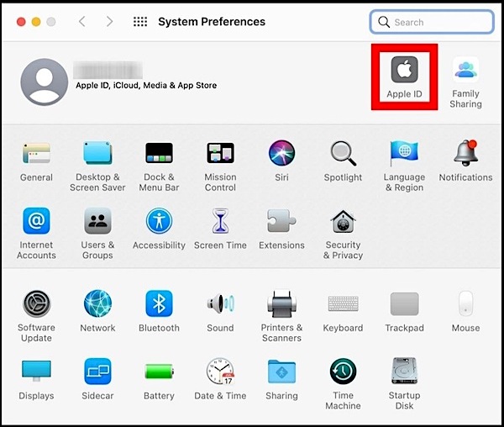
Task: Go back using the left chevron
Action: 81,22
